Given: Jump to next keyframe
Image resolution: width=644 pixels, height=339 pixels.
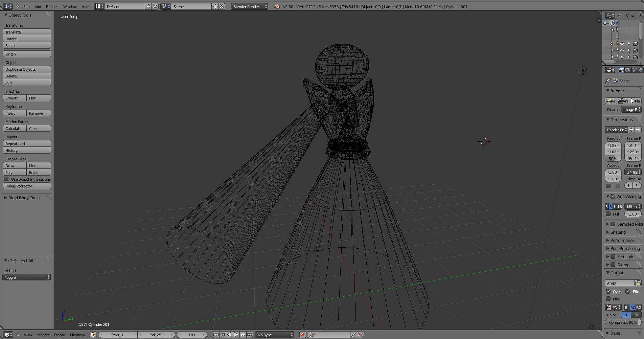Looking at the screenshot, I should click(x=243, y=335).
